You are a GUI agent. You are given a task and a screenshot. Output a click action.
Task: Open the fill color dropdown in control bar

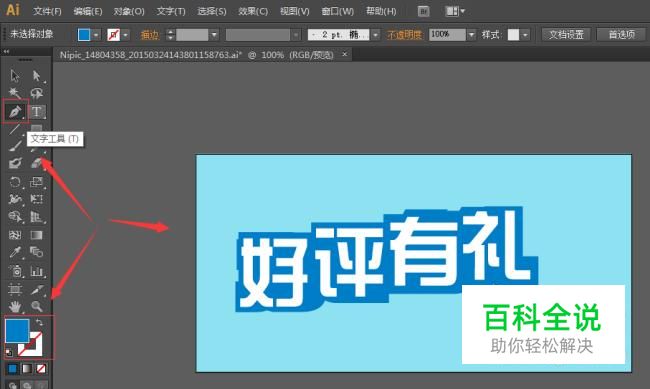pyautogui.click(x=96, y=35)
